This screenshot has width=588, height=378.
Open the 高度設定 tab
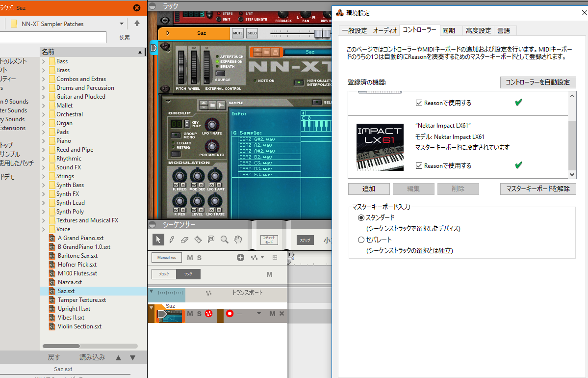click(478, 31)
